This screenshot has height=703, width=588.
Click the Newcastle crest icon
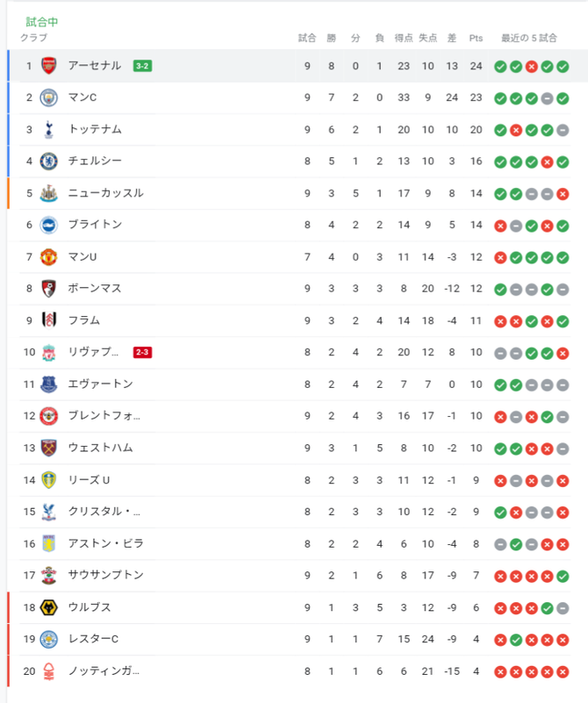coord(49,193)
